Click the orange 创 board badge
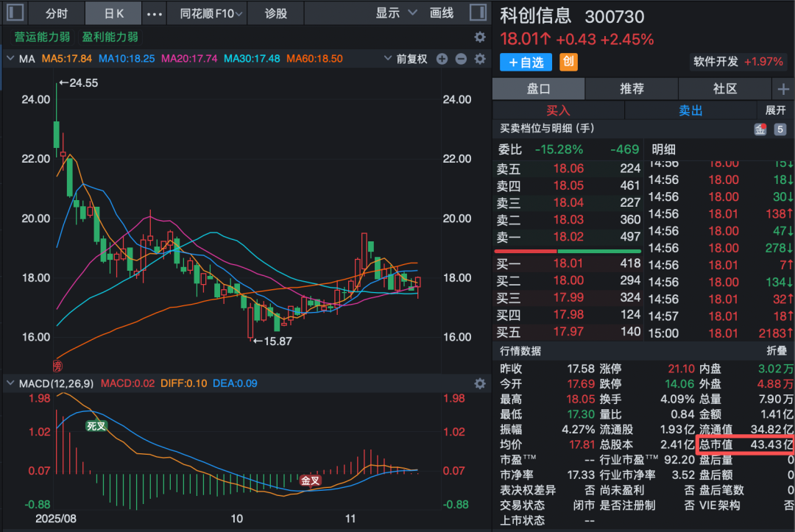 pos(568,62)
